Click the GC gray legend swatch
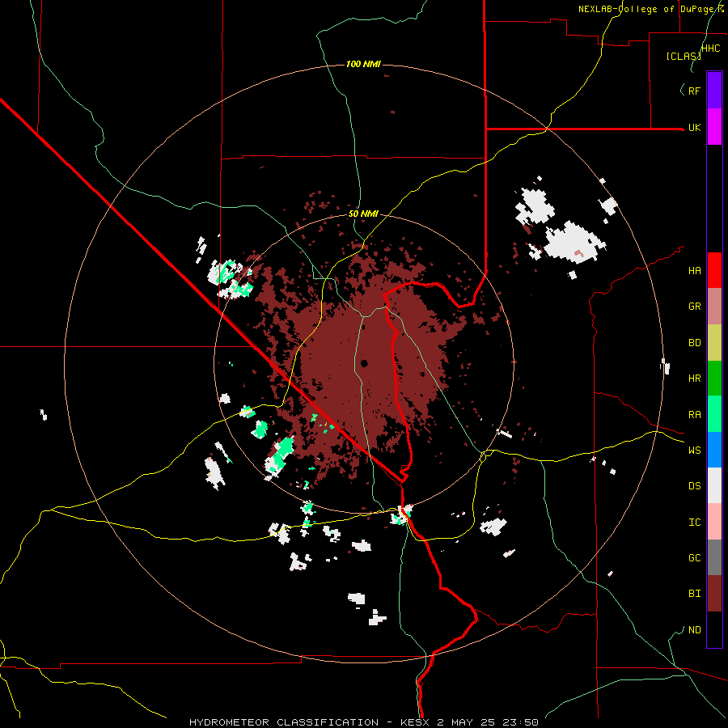The height and width of the screenshot is (728, 728). click(714, 557)
